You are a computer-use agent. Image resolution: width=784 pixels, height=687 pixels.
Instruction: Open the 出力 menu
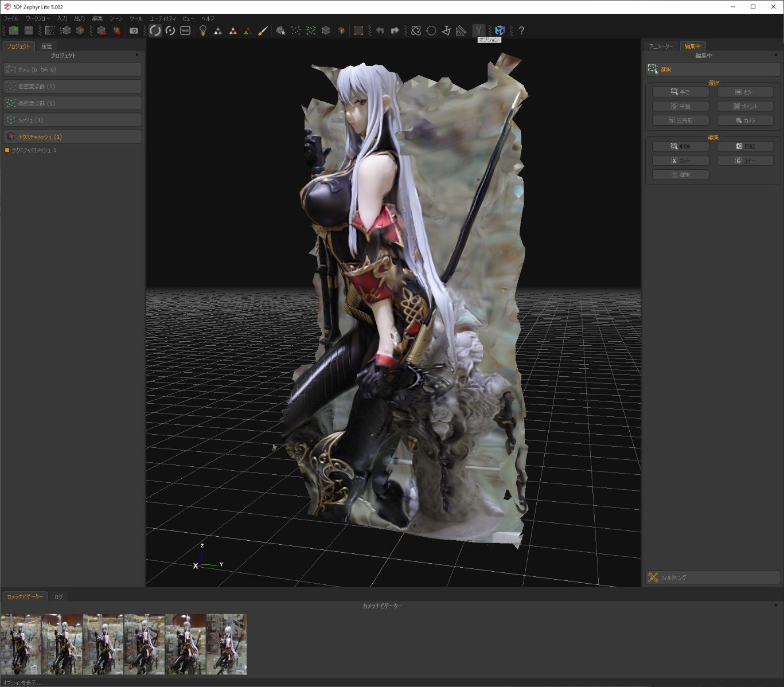(79, 18)
